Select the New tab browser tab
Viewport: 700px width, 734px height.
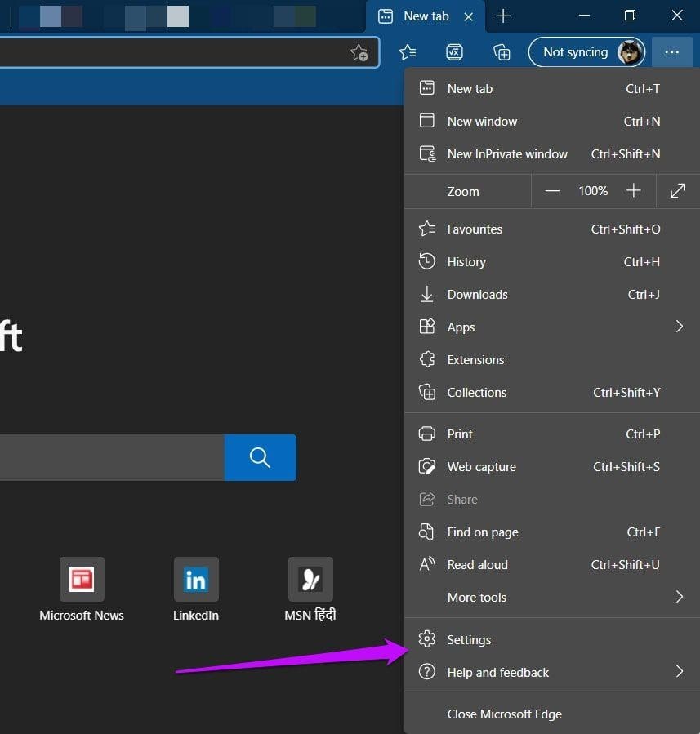pyautogui.click(x=426, y=16)
